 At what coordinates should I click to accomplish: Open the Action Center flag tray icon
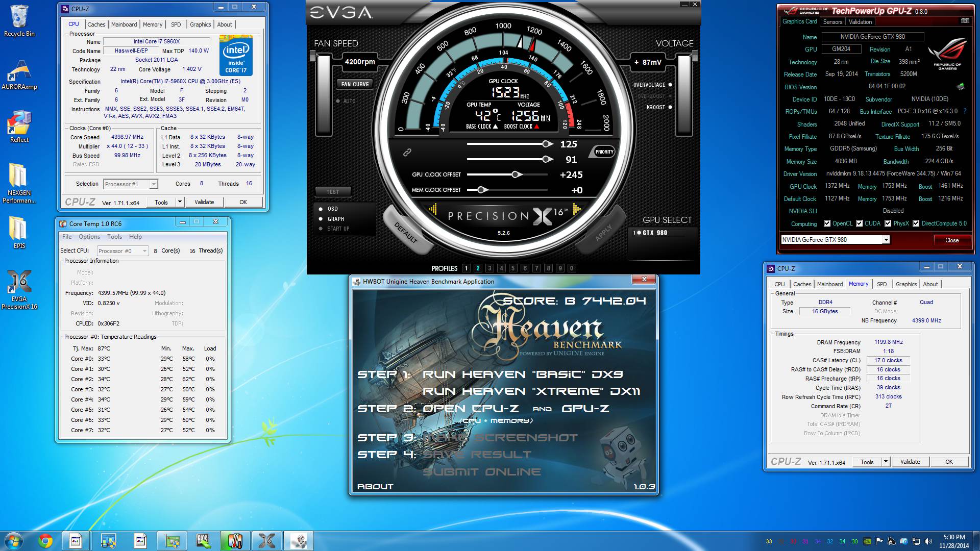(x=879, y=541)
